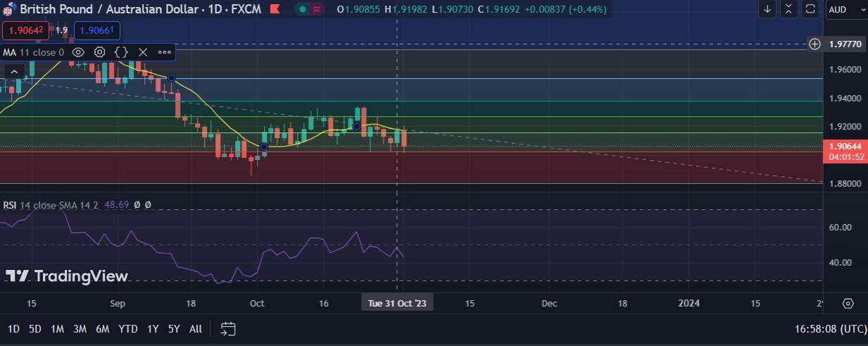Screen dimensions: 868x346
Task: Click the TradingView logo
Action: click(68, 276)
